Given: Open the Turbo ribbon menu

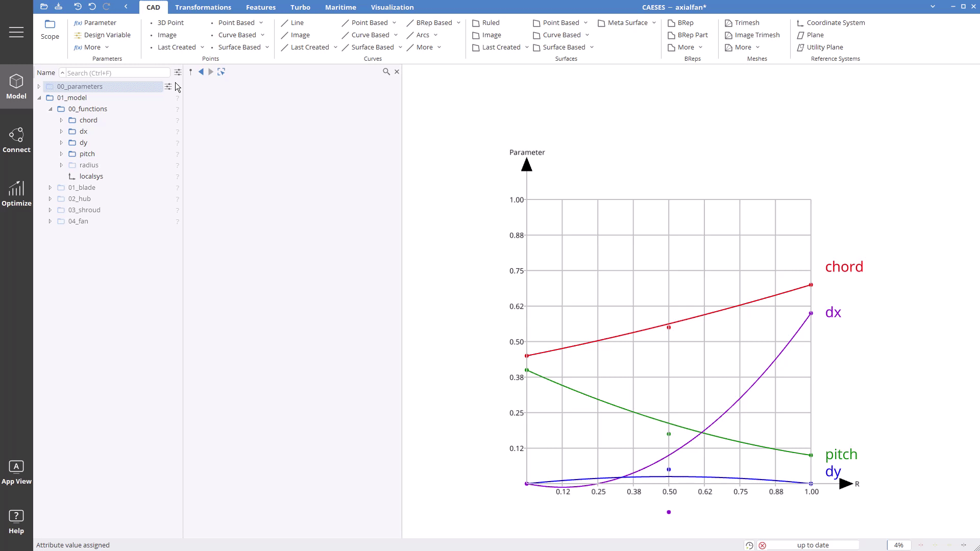Looking at the screenshot, I should coord(300,7).
